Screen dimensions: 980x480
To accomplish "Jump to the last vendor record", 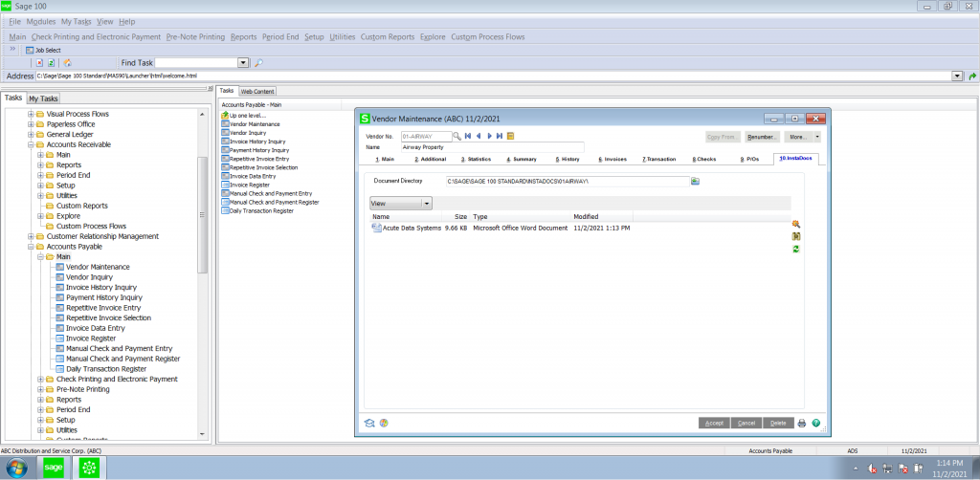I will 500,136.
